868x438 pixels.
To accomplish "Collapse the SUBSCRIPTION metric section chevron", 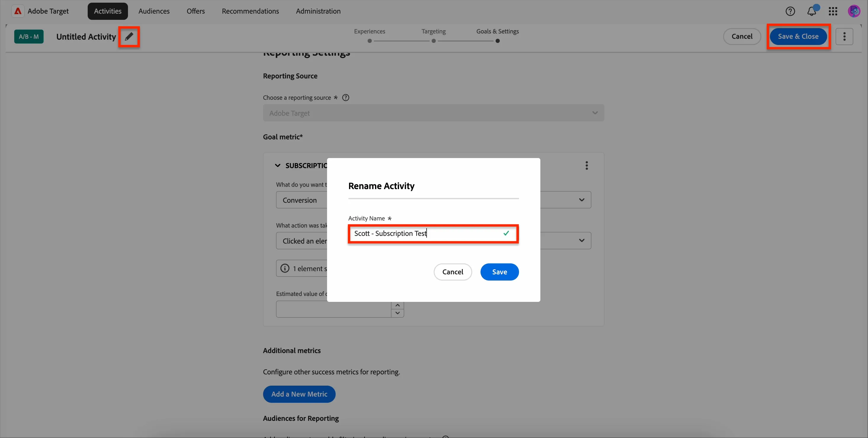I will point(278,166).
